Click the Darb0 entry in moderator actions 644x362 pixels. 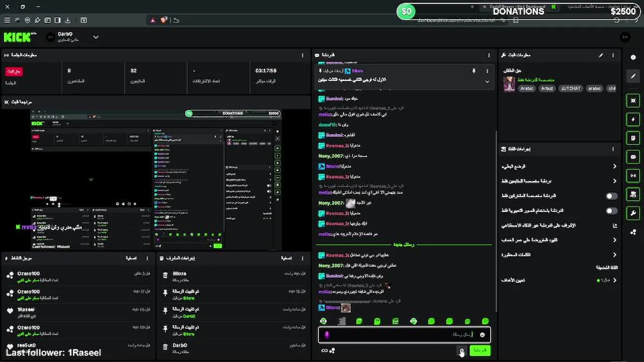point(234,348)
